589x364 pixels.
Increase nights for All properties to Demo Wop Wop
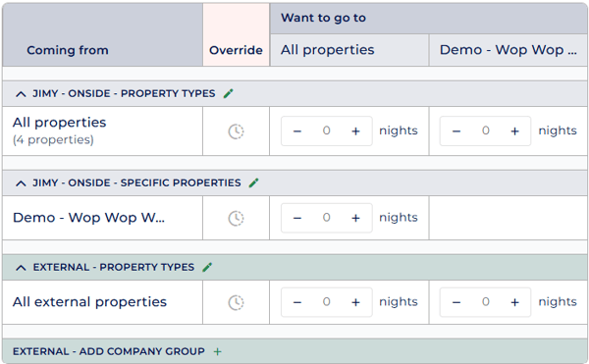click(x=515, y=130)
